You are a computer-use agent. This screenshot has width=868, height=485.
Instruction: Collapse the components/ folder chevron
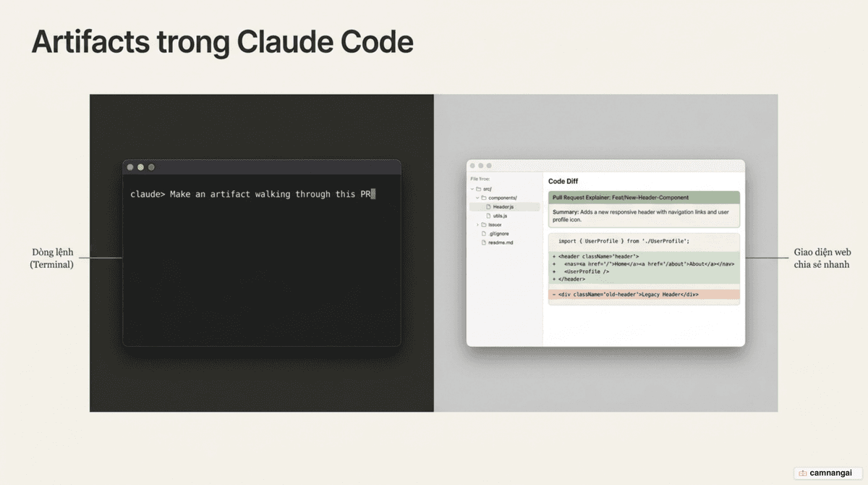click(477, 198)
